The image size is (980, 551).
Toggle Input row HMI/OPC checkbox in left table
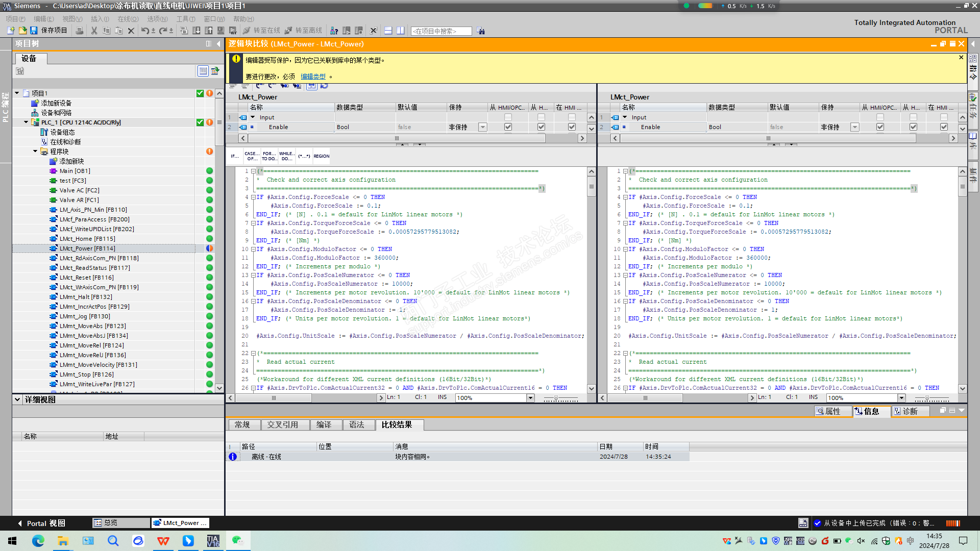click(508, 117)
